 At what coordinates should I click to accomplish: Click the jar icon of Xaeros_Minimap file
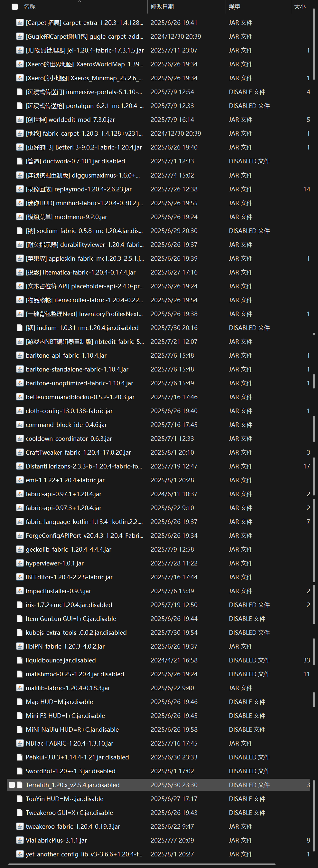coord(20,78)
